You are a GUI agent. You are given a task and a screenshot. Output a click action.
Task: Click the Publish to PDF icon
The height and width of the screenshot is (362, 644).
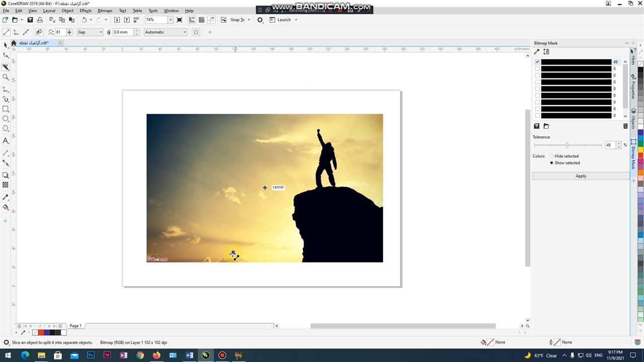point(137,20)
